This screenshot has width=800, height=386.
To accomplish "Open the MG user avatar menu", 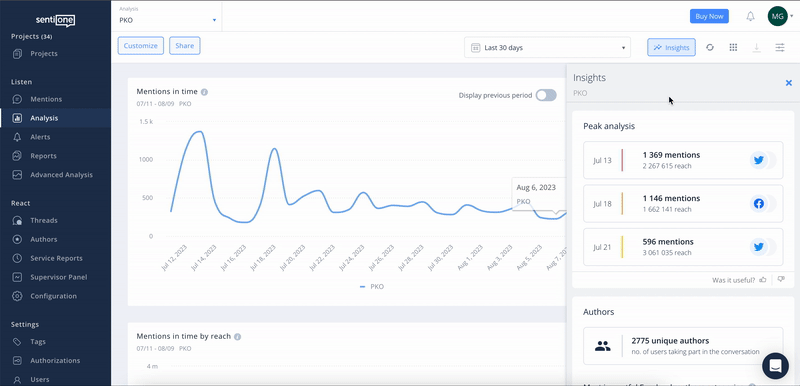I will point(778,16).
